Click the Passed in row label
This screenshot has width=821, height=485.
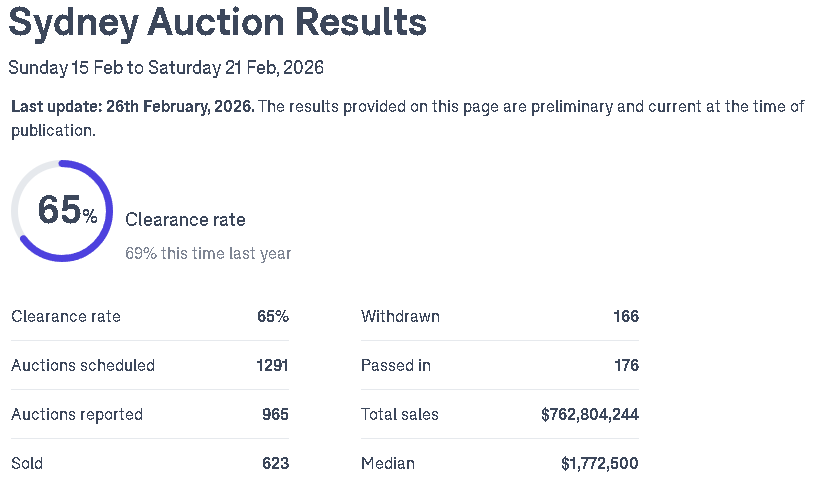pos(396,365)
